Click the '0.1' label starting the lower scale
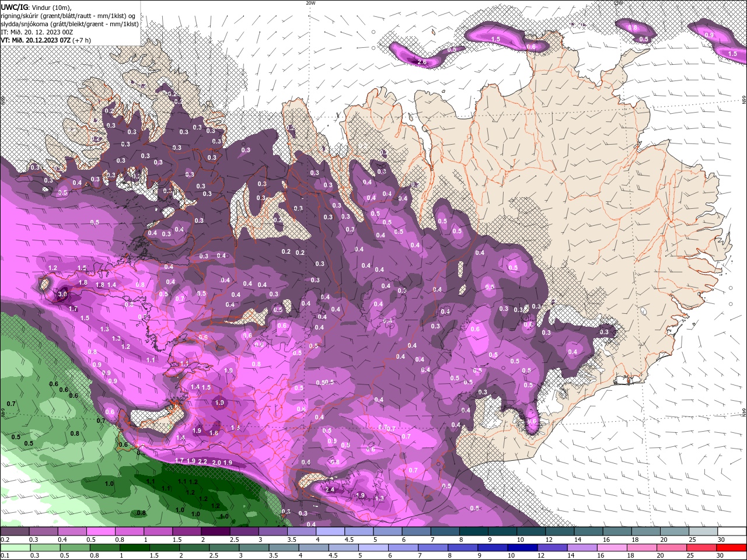The image size is (747, 560). point(5,556)
